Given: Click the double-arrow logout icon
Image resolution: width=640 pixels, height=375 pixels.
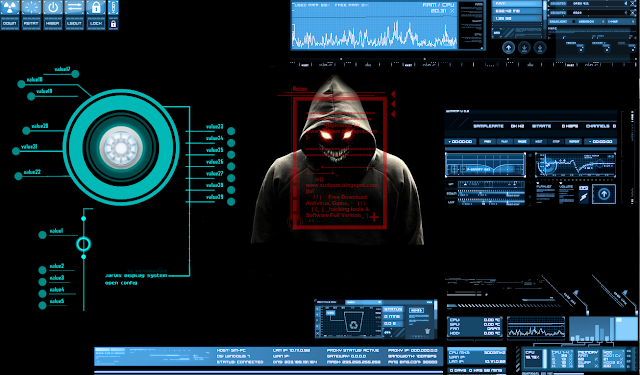Looking at the screenshot, I should (74, 8).
